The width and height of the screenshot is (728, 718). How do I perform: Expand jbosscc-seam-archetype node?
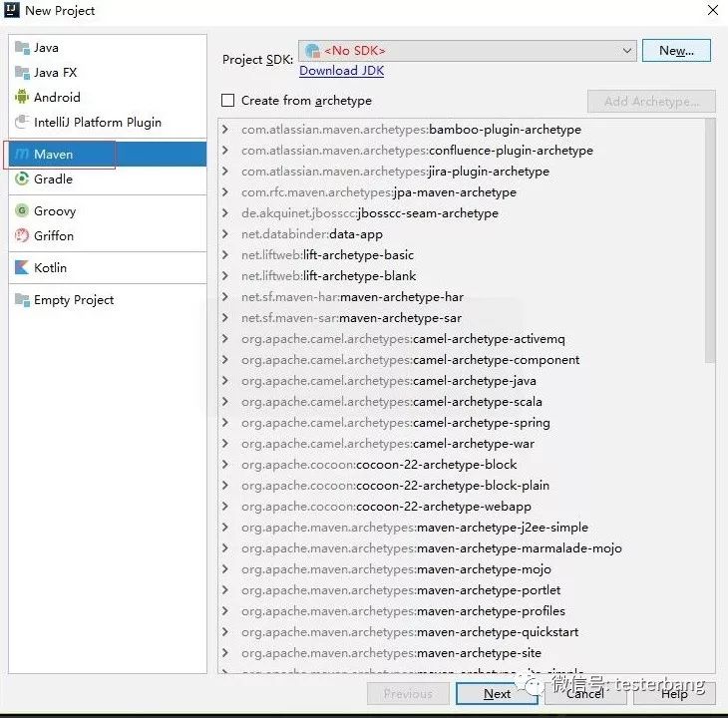(225, 213)
